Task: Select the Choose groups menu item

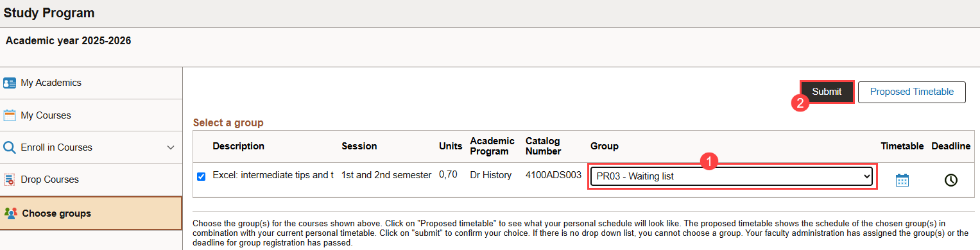Action: click(x=91, y=213)
